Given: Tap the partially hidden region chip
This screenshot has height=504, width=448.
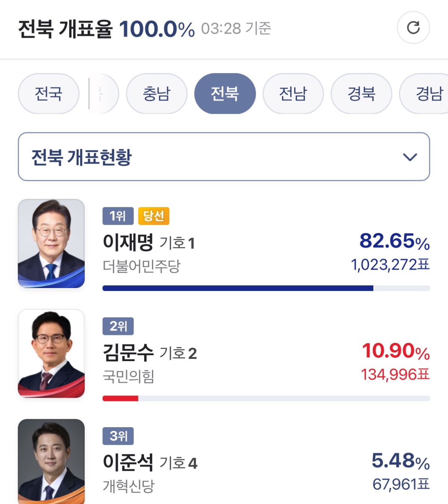Looking at the screenshot, I should pyautogui.click(x=105, y=94).
